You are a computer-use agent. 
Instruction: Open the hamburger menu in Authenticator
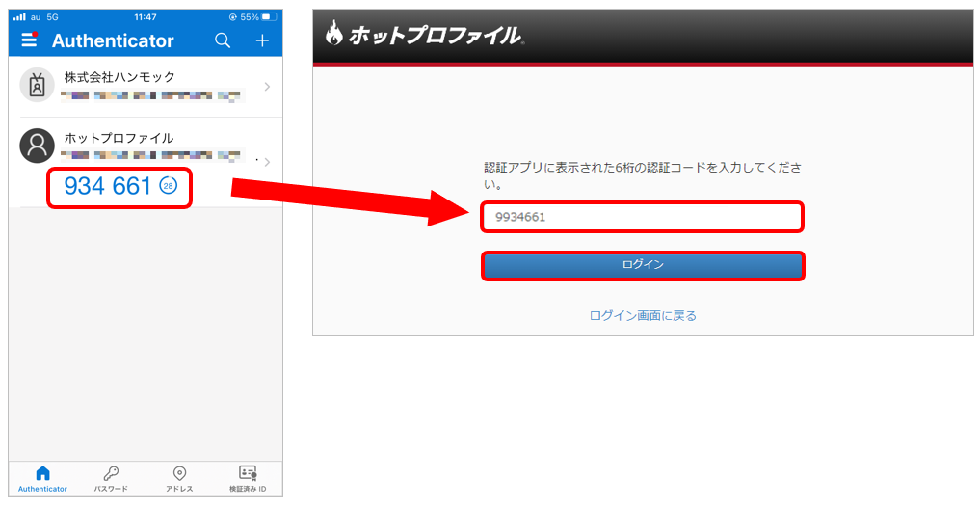pyautogui.click(x=29, y=40)
